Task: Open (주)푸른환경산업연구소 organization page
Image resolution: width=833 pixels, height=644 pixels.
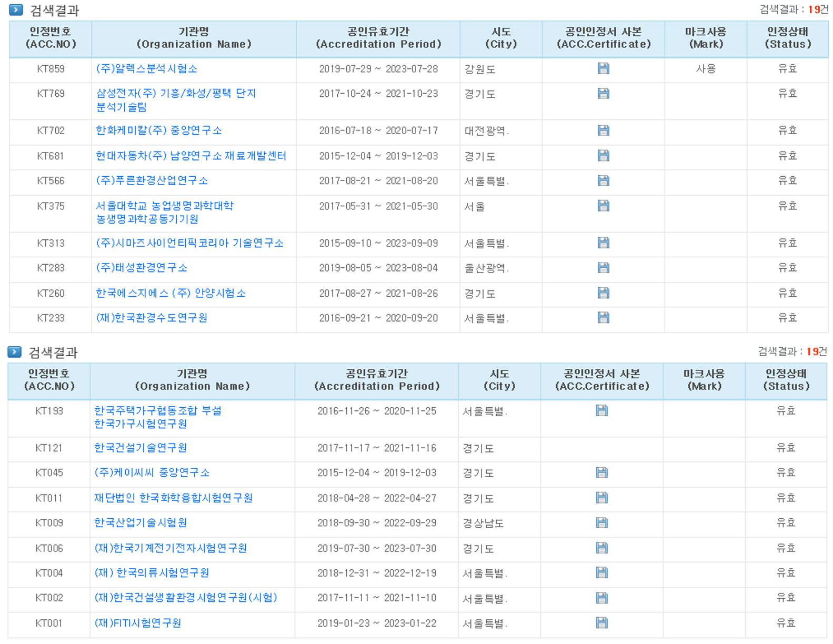Action: 152,180
